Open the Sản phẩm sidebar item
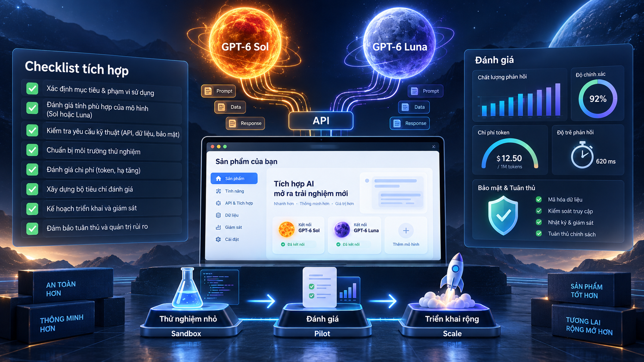 point(234,178)
